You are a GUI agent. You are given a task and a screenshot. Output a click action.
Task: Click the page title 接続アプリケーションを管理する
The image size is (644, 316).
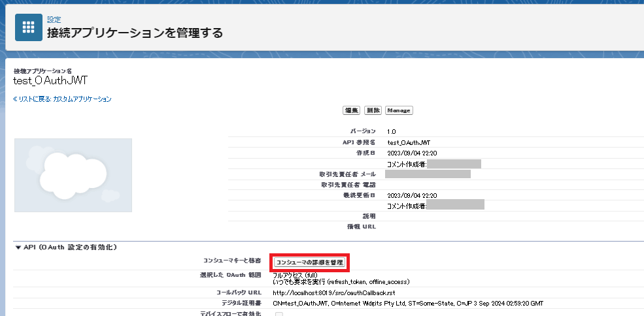pos(135,33)
